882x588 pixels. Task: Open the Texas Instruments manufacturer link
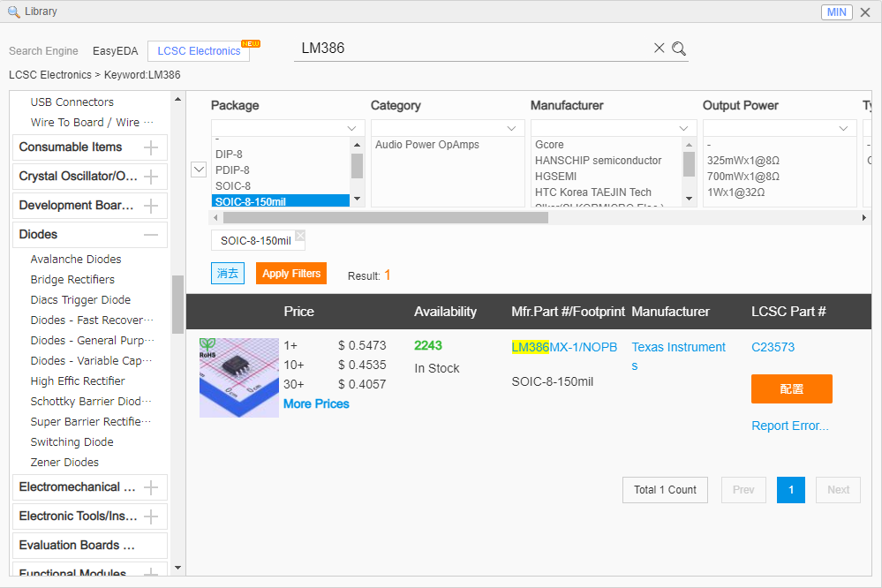point(678,356)
